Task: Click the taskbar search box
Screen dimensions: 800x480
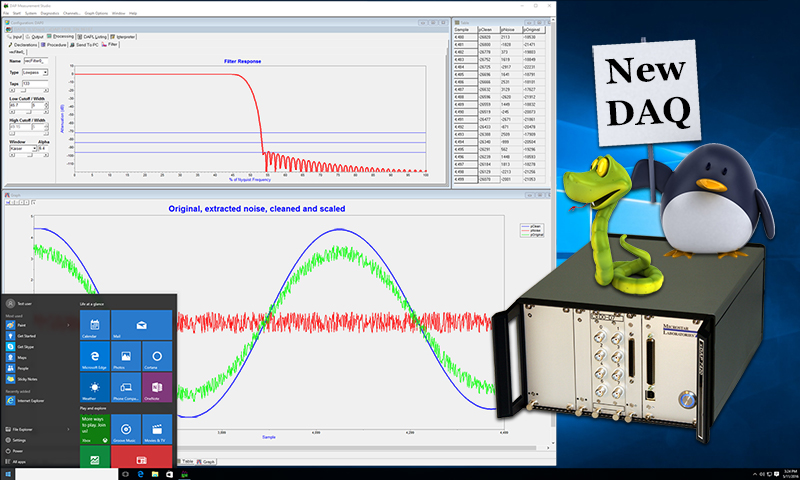Action: pos(66,474)
